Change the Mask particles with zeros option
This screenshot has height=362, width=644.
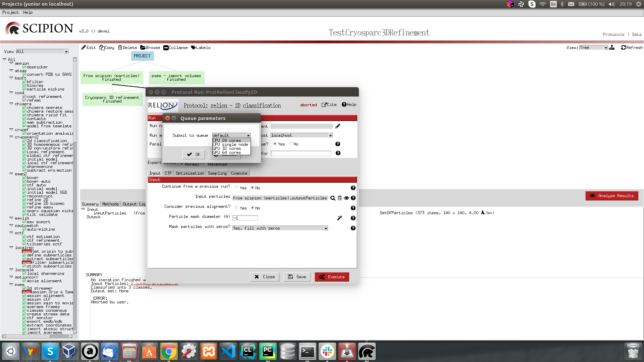tap(325, 228)
